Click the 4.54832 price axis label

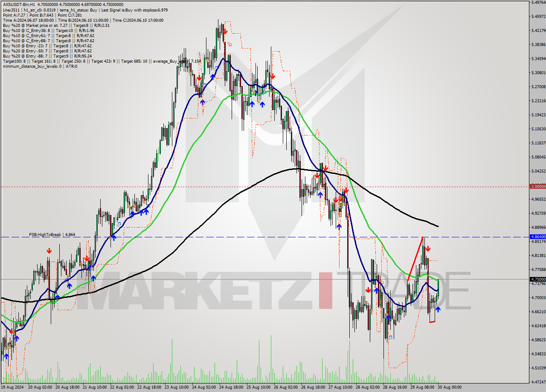click(538, 354)
